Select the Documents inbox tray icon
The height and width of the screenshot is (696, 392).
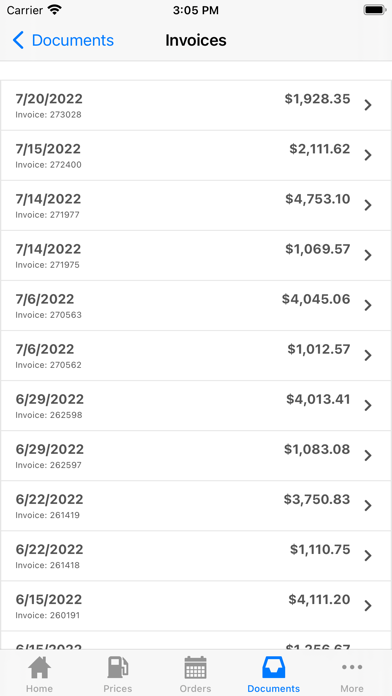pos(273,668)
